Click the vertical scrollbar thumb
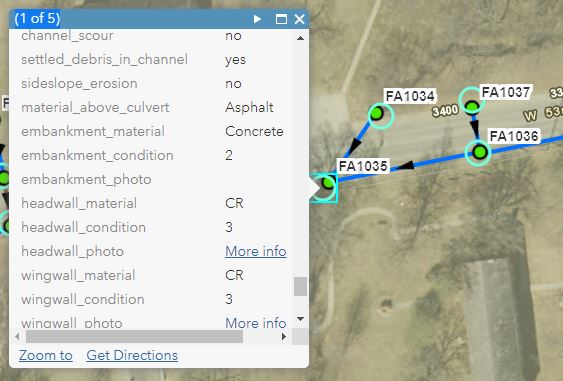Screen dimensions: 563x381 click(301, 286)
